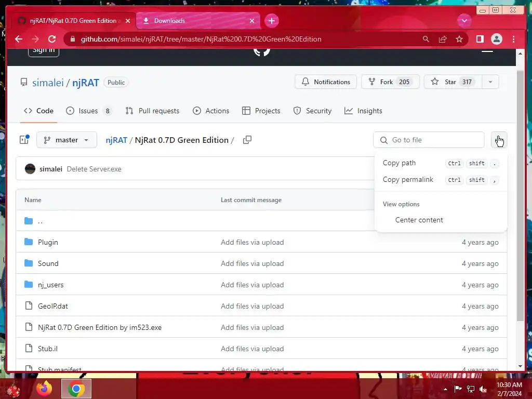Expand the file tree side panel icon

(24, 139)
